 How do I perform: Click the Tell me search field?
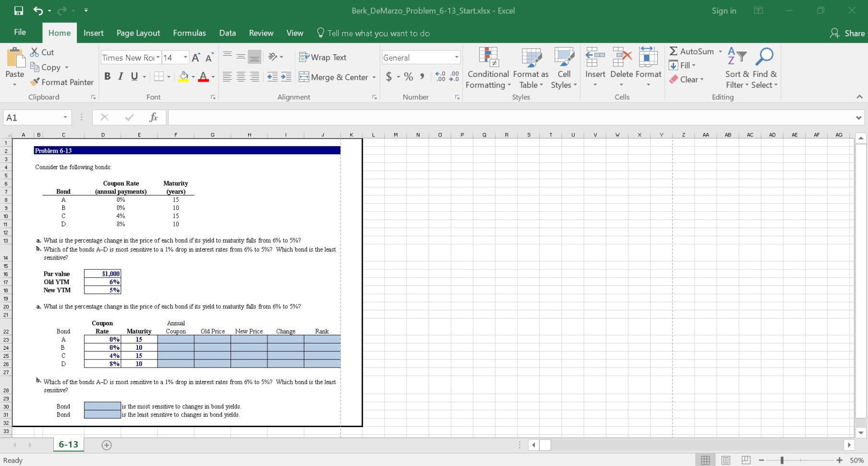378,33
